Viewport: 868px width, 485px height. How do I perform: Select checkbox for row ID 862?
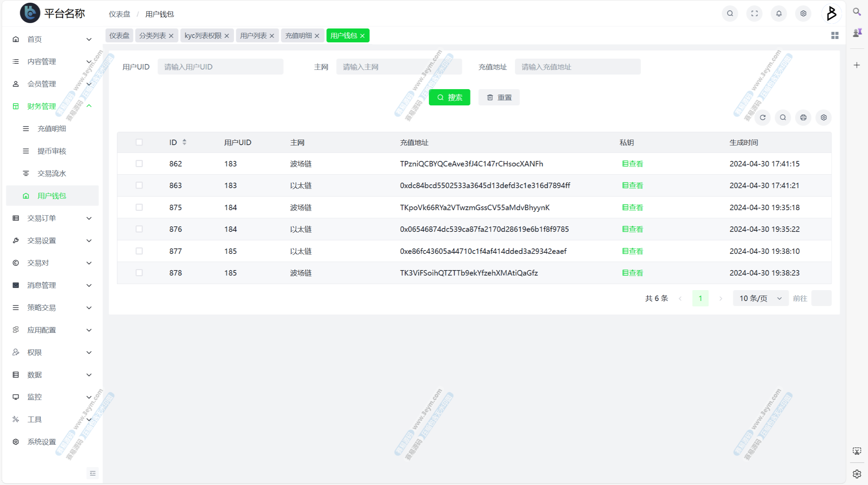tap(139, 164)
